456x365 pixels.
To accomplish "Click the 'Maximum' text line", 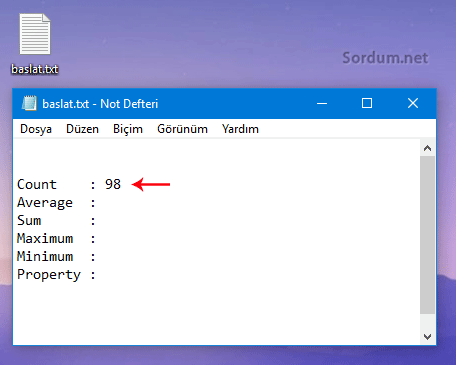I will [56, 239].
